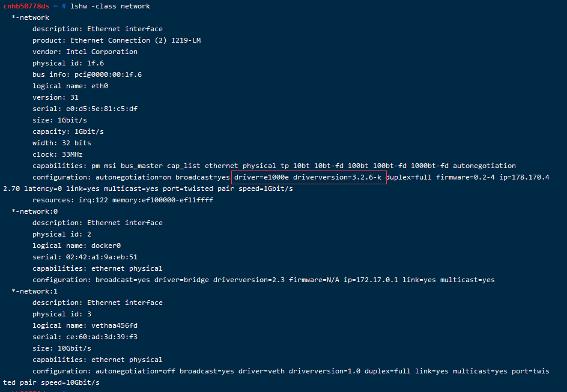Click the serial 02:42:a1:9a:eb:51 line

[85, 257]
